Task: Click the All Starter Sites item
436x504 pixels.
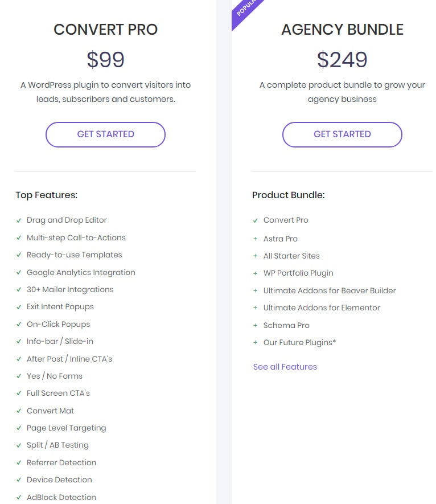Action: (291, 256)
